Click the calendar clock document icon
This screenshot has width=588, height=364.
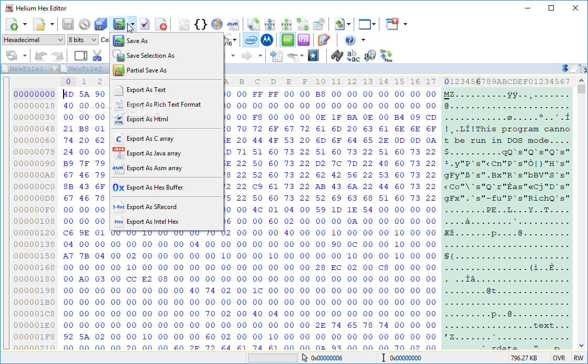pos(319,24)
